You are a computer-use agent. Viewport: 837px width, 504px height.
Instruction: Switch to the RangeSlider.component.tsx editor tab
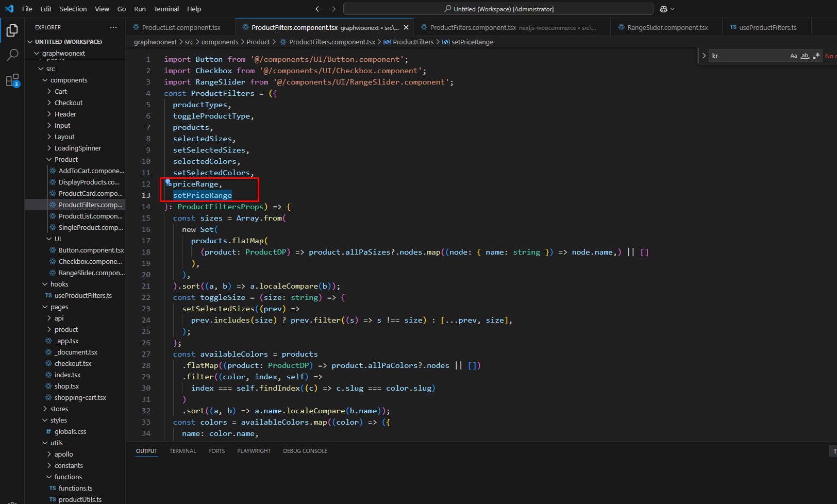(667, 28)
